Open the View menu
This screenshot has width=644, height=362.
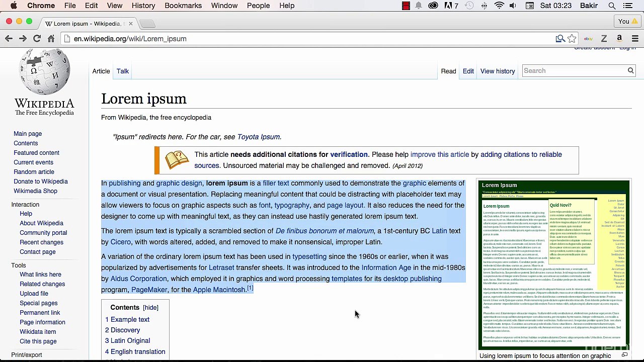pos(115,6)
